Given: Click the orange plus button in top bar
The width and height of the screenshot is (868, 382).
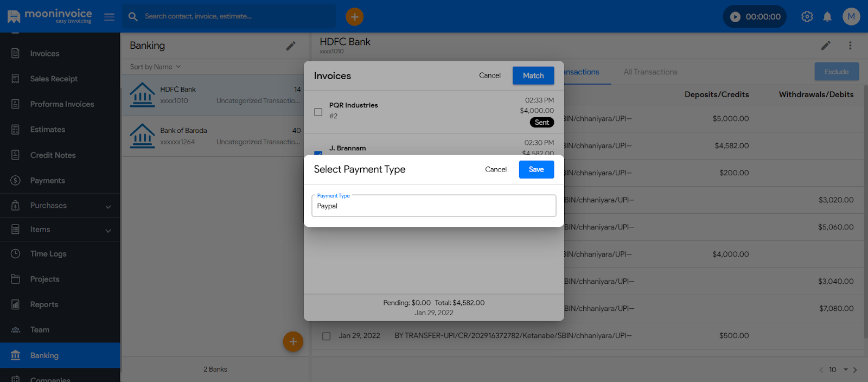Looking at the screenshot, I should [x=354, y=17].
